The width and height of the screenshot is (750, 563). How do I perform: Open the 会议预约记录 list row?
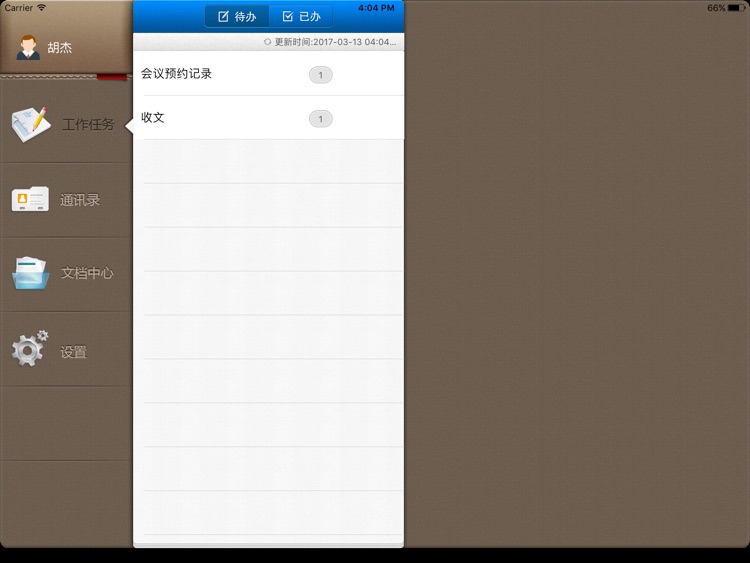[268, 74]
